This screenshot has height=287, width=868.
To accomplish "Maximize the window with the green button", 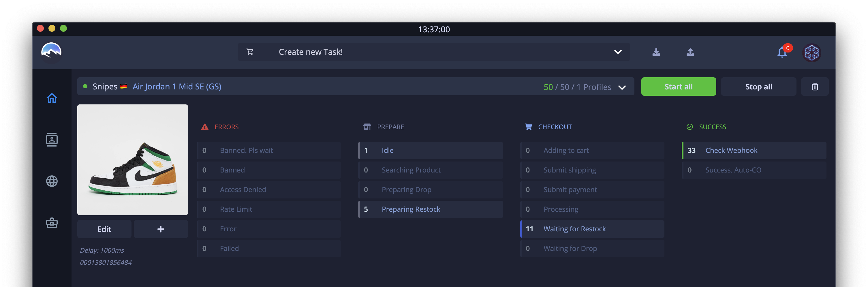I will point(63,28).
